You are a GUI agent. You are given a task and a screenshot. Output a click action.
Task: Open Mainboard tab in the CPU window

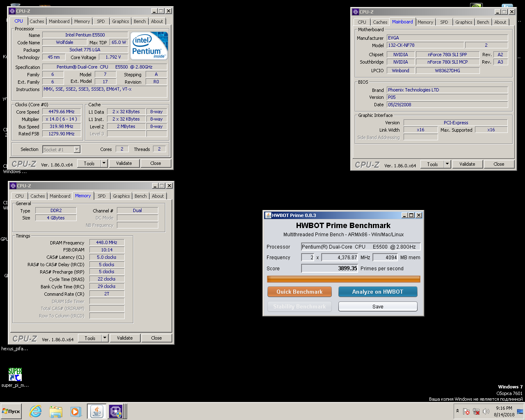coord(59,21)
